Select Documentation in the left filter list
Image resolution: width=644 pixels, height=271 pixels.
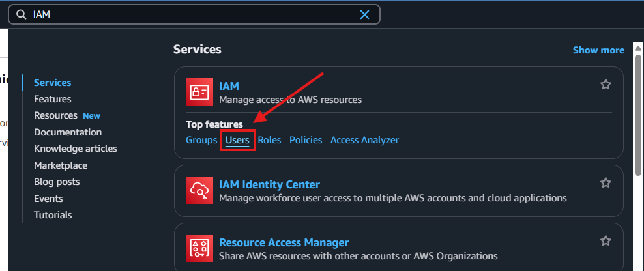click(x=68, y=132)
